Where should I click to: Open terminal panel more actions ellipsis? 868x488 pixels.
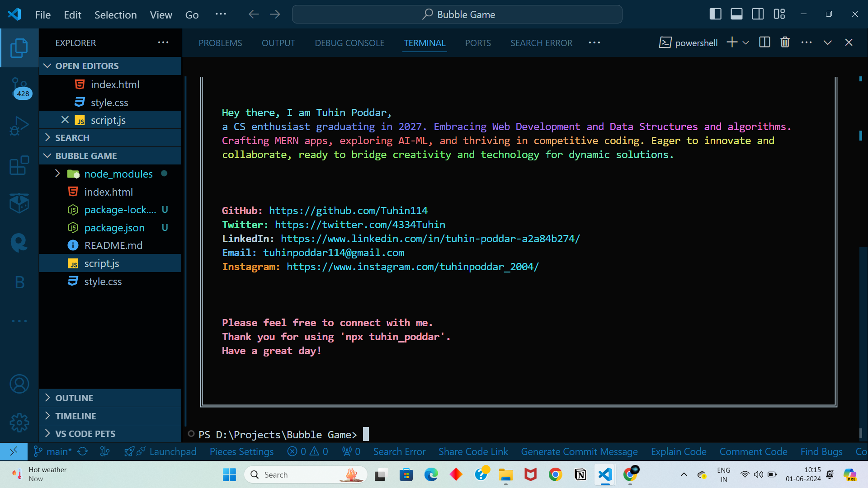(x=806, y=42)
